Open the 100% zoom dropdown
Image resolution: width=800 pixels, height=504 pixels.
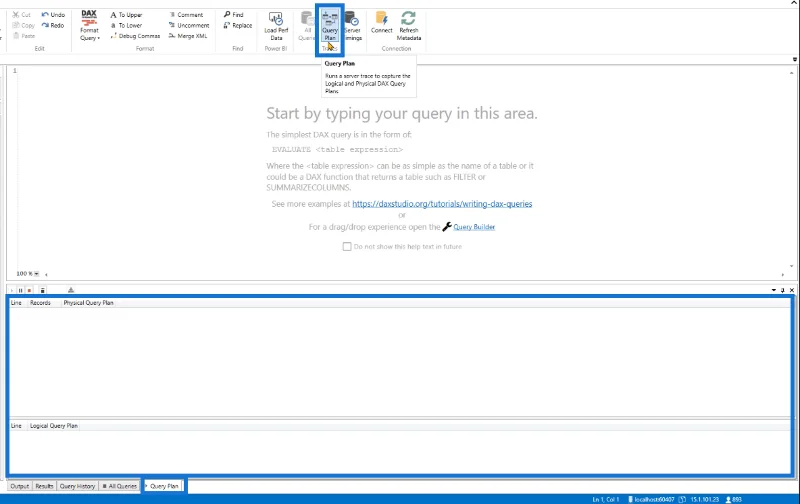(36, 274)
